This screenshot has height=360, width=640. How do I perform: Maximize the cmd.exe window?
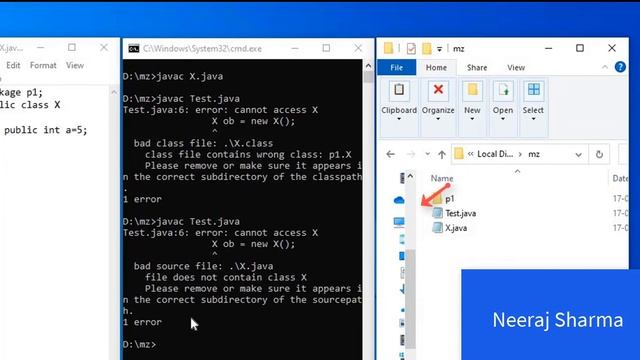click(326, 48)
